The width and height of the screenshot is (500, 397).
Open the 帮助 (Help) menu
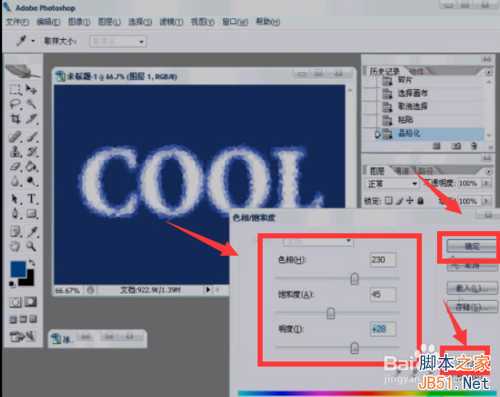click(268, 22)
